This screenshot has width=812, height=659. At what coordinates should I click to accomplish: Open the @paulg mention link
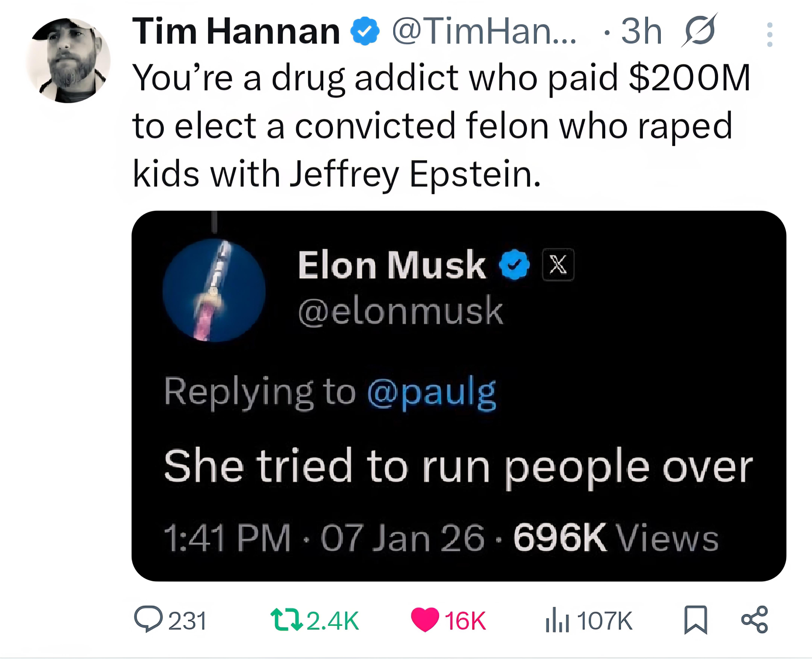click(431, 392)
